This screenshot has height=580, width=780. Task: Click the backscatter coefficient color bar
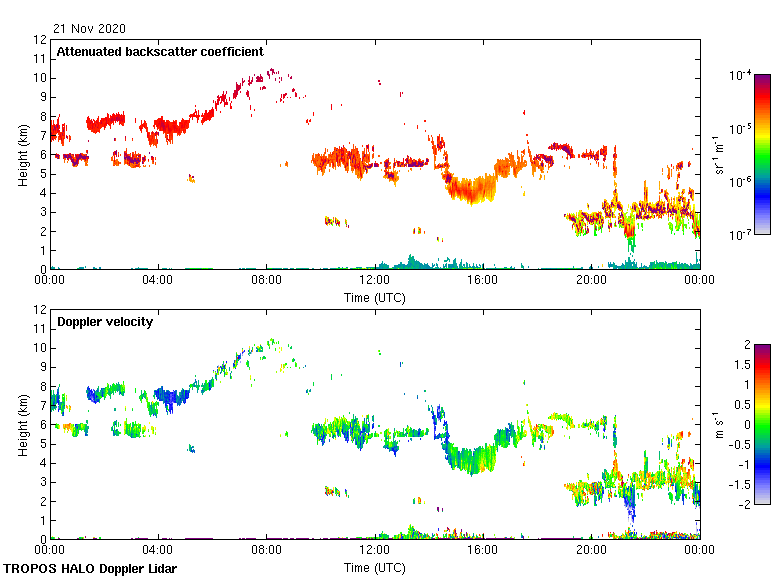coord(761,154)
